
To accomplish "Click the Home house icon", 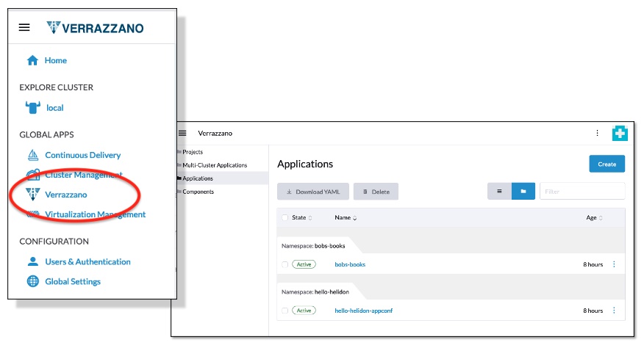I will [x=32, y=60].
